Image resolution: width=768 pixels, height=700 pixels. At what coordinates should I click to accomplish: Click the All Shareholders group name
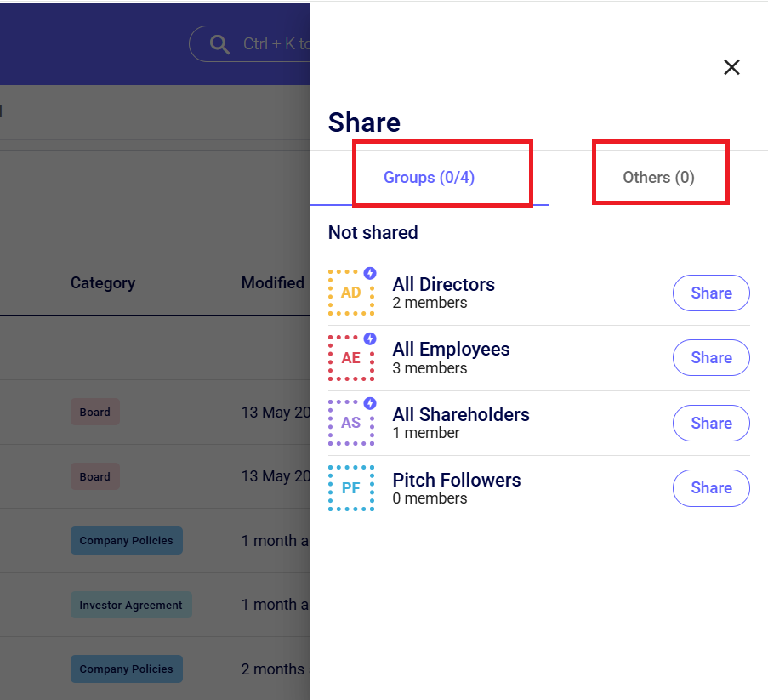tap(461, 415)
